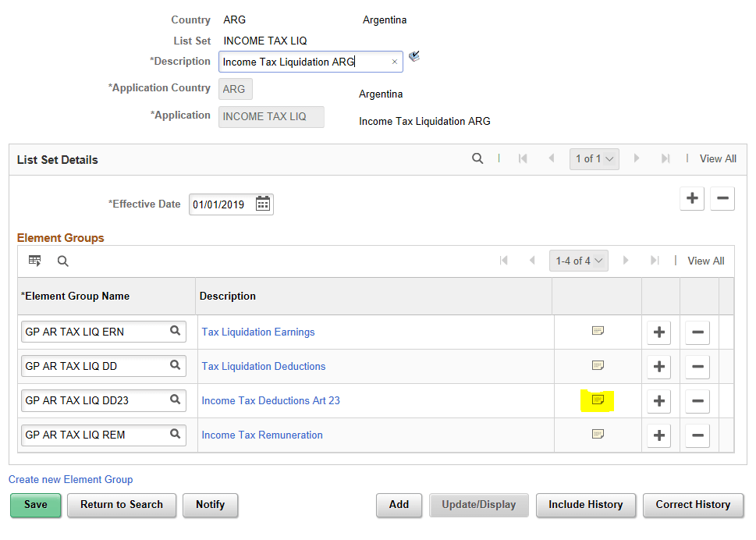Go to next List Set Details row
This screenshot has height=540, width=756.
click(637, 158)
